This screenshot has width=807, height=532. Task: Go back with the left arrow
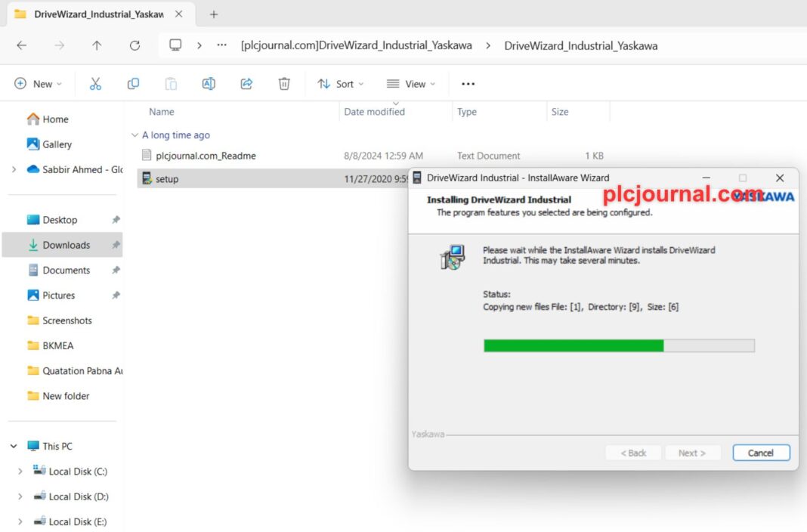[22, 45]
